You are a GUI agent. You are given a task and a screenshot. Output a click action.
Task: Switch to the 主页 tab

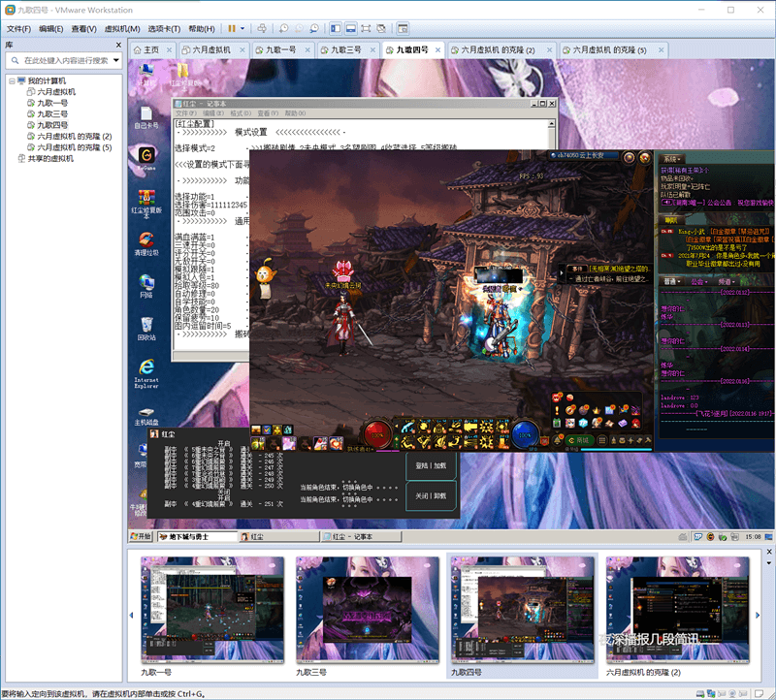point(151,50)
